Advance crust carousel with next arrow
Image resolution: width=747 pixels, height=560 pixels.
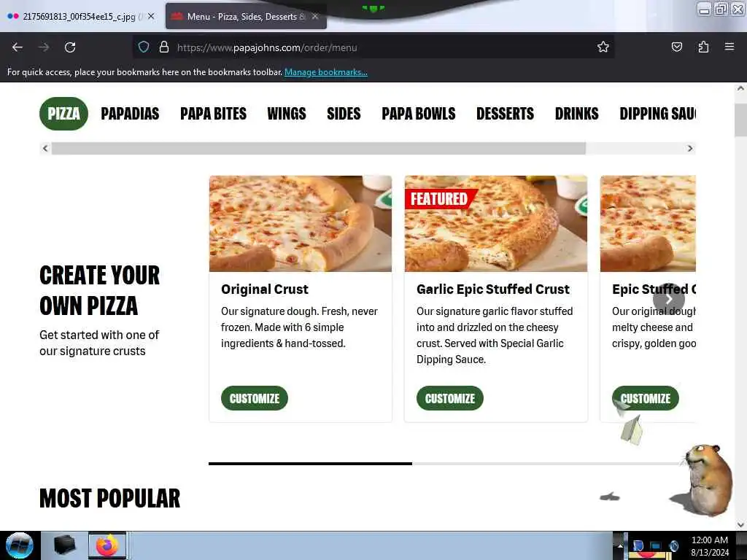click(x=668, y=299)
